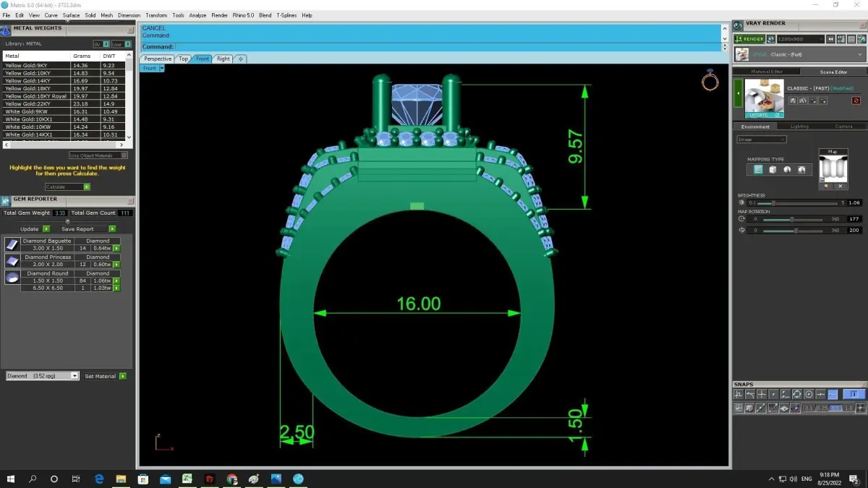This screenshot has width=868, height=488.
Task: Set snap increment to 0.1
Action: (x=809, y=408)
